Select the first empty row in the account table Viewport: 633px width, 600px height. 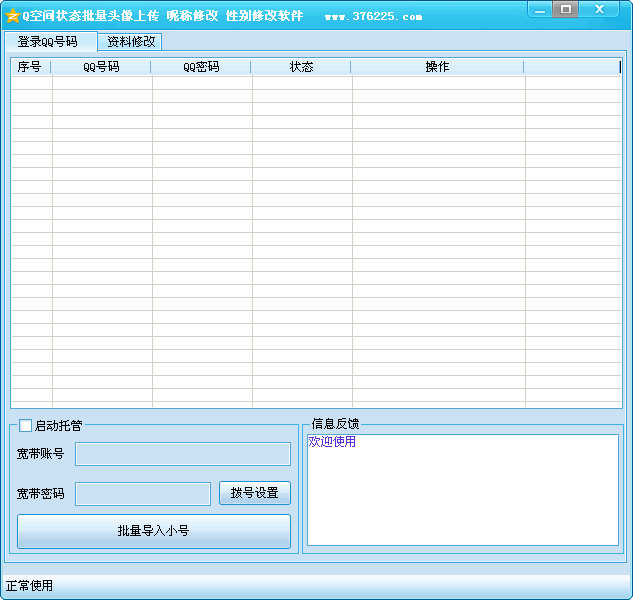(300, 84)
